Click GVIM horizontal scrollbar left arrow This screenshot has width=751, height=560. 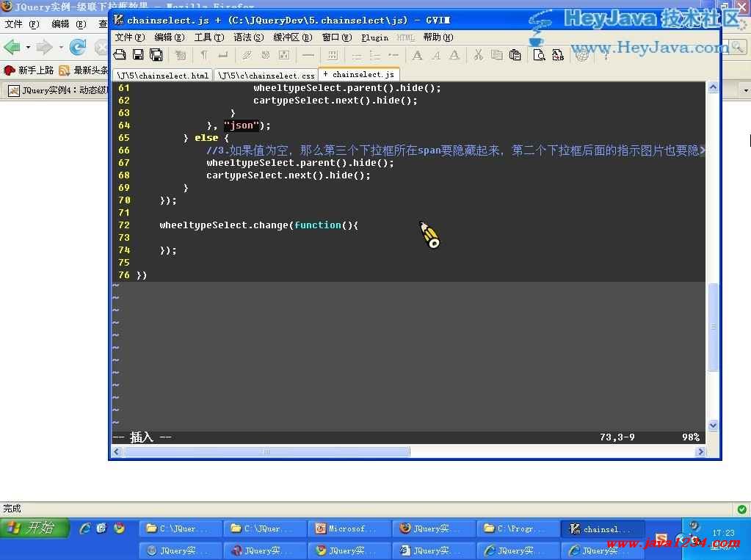[x=117, y=451]
